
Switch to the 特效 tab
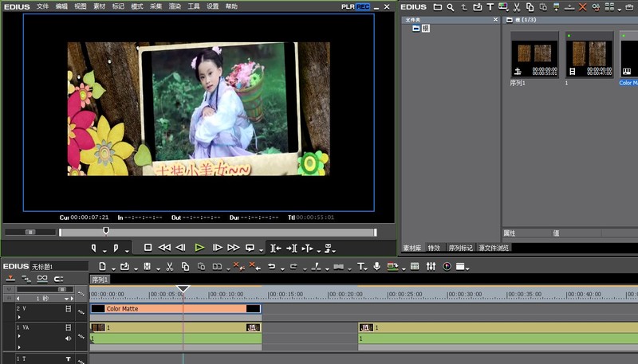click(434, 248)
